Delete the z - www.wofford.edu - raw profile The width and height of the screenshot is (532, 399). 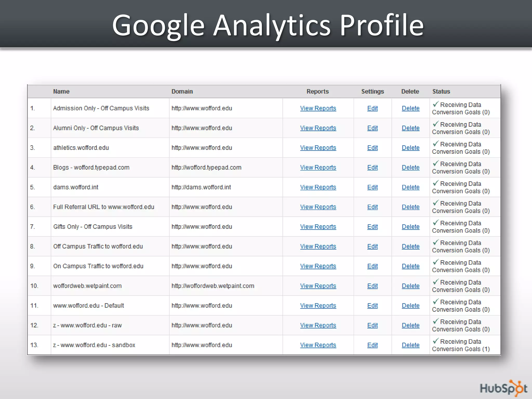(410, 325)
